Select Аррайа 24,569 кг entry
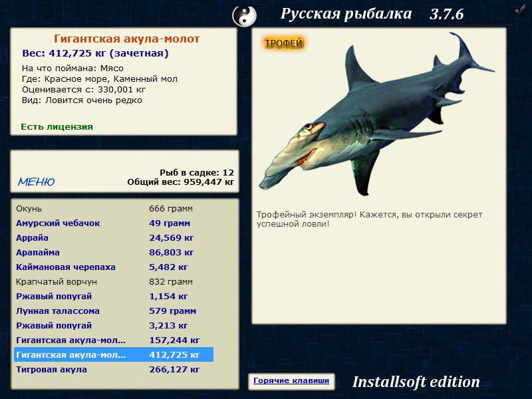 [114, 237]
